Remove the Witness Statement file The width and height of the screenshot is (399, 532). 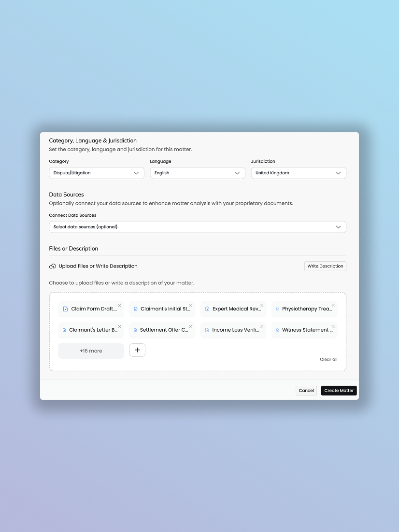tap(333, 326)
